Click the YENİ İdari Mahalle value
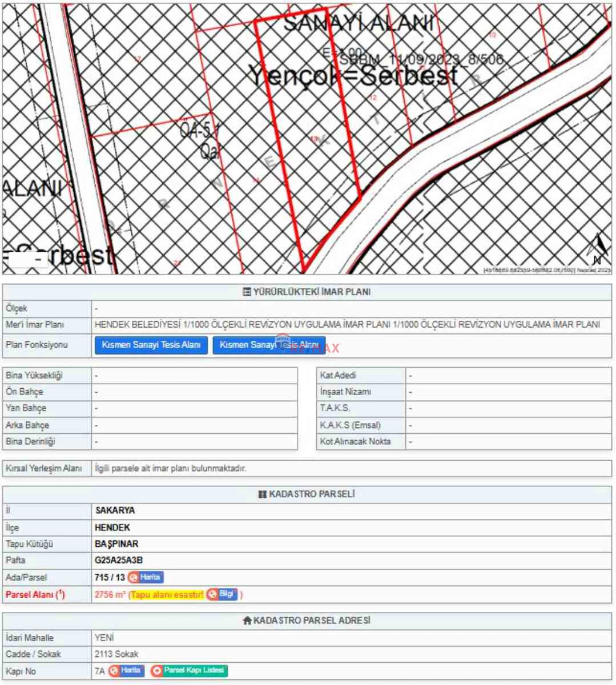The width and height of the screenshot is (616, 685). coord(104,638)
